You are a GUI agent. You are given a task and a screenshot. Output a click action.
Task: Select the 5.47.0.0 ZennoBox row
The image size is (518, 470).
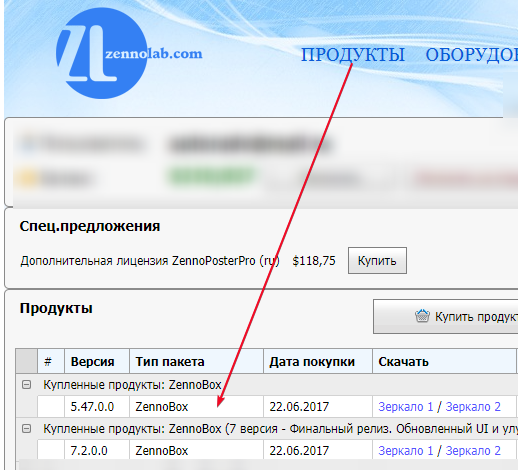coord(277,407)
